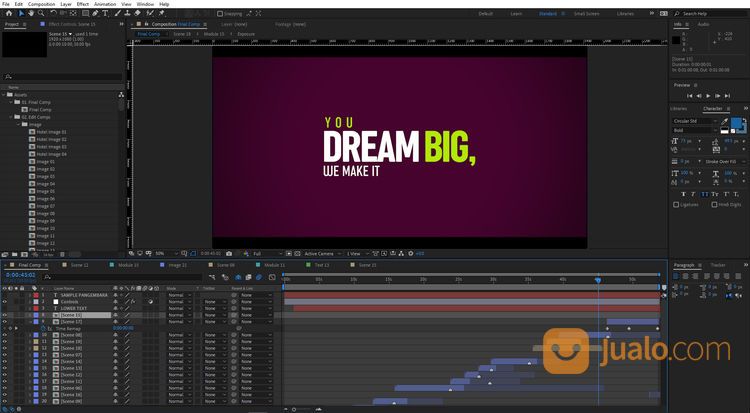750x413 pixels.
Task: Click the blue fill color swatch
Action: coord(736,124)
